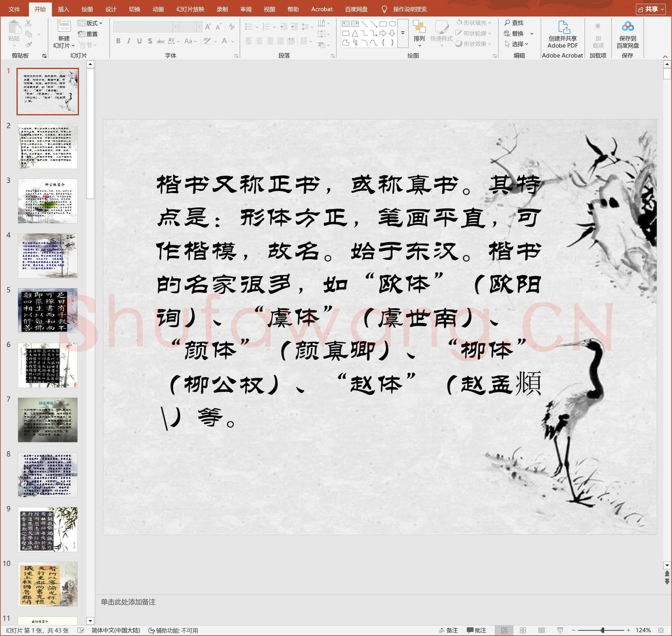Click next slide arrow below the scrollbar

[x=667, y=581]
